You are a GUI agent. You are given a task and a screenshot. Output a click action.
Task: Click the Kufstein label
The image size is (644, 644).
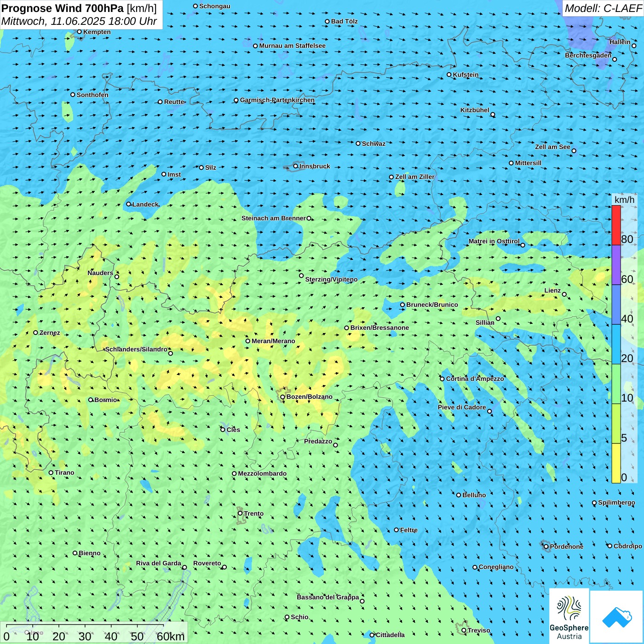click(466, 75)
